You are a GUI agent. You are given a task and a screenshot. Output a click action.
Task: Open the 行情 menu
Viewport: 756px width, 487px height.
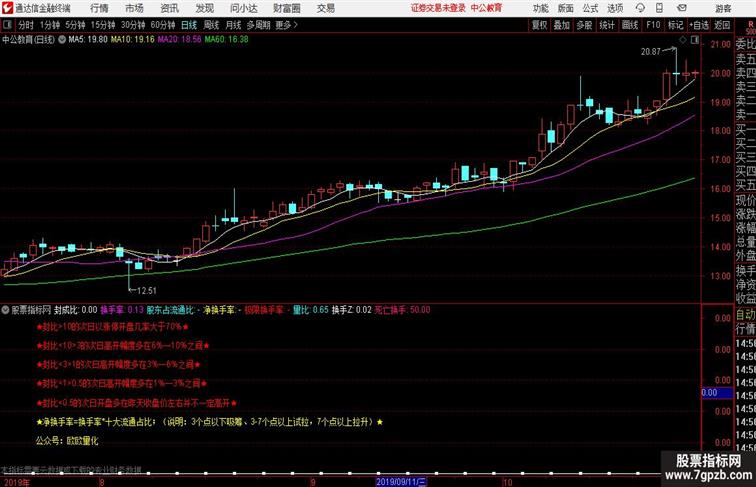(x=99, y=8)
